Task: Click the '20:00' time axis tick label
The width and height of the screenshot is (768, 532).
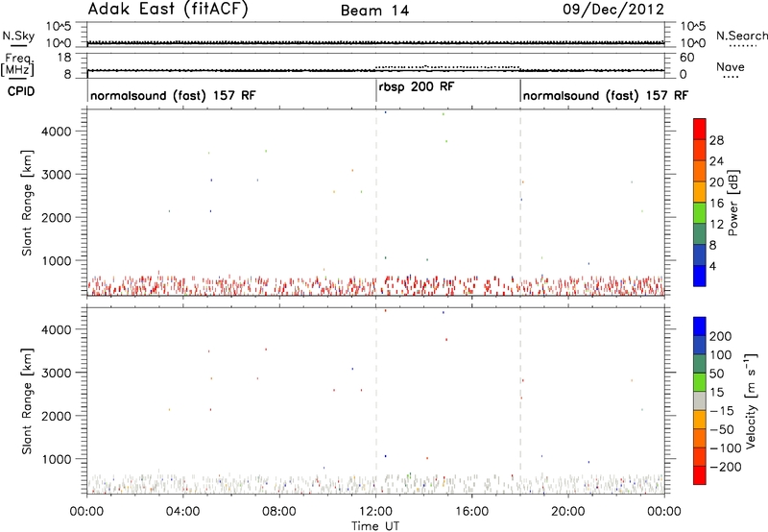Action: click(568, 512)
